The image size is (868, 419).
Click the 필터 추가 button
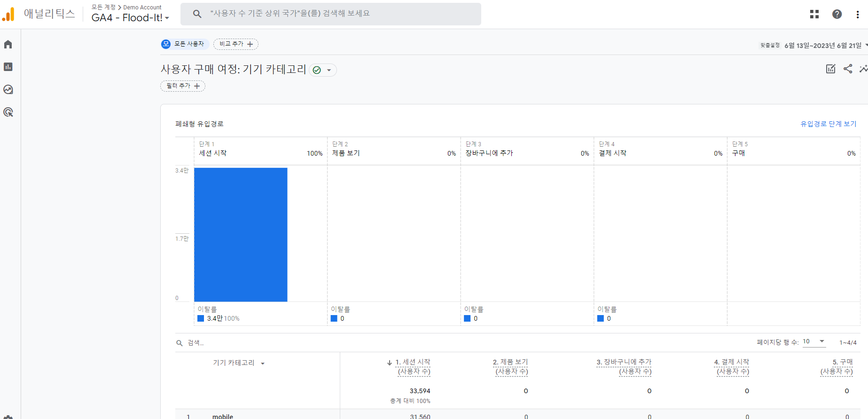[183, 86]
